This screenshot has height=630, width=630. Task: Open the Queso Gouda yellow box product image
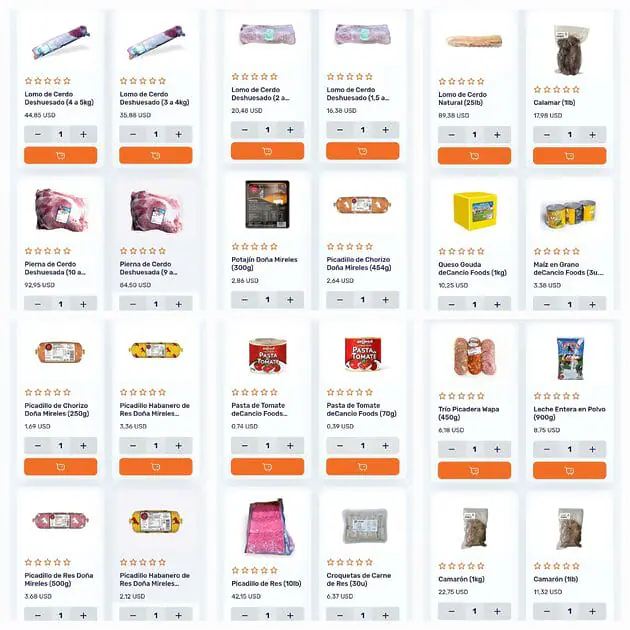(x=475, y=211)
